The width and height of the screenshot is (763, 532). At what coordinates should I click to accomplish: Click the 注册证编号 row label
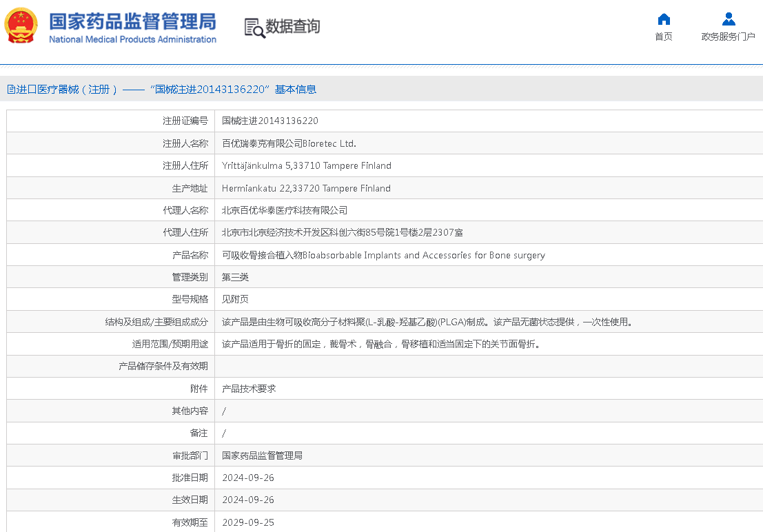click(x=185, y=121)
